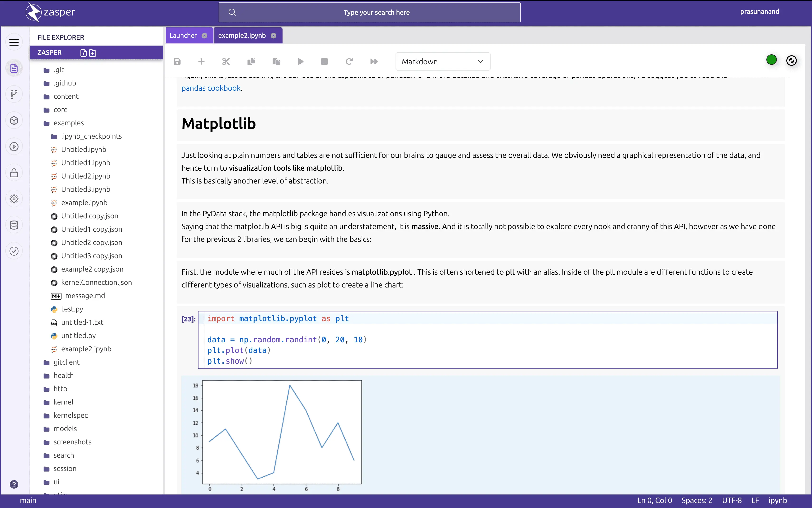Click the paste cell icon
This screenshot has width=812, height=508.
pos(276,61)
